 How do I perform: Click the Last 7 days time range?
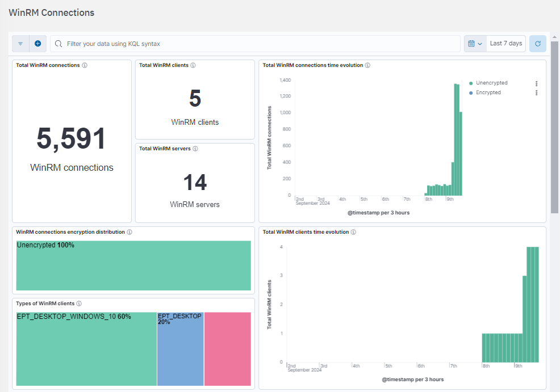tap(505, 44)
